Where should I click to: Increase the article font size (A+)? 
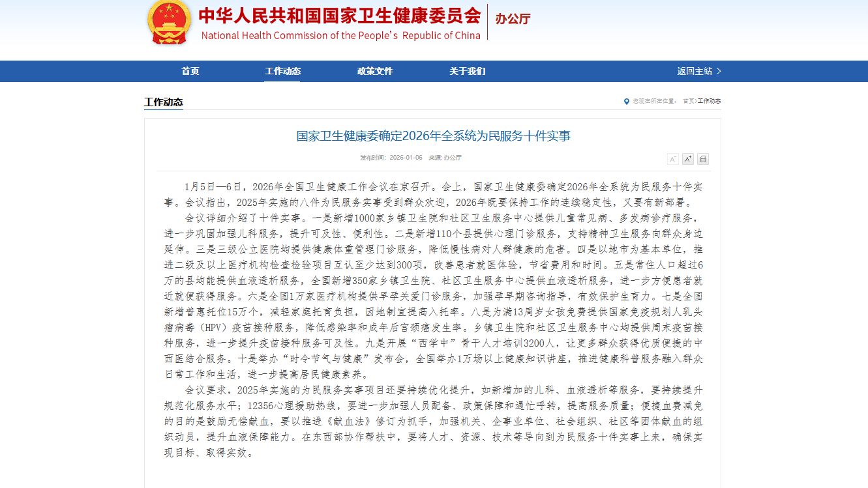687,159
